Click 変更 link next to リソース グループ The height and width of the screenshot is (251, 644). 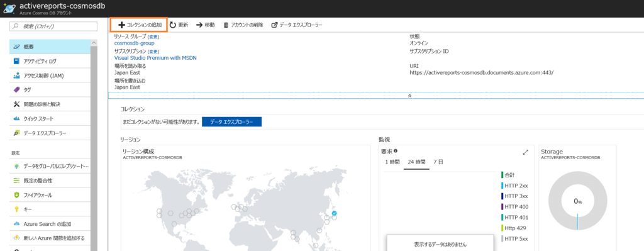click(x=153, y=37)
